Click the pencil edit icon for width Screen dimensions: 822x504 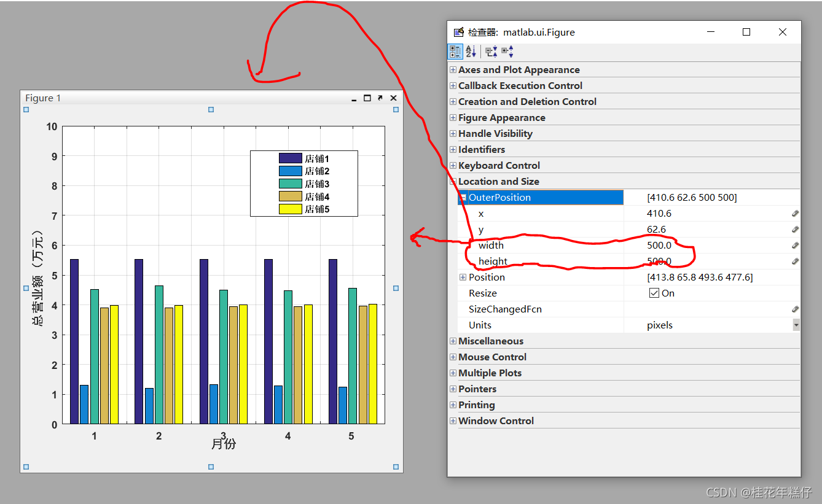(795, 246)
